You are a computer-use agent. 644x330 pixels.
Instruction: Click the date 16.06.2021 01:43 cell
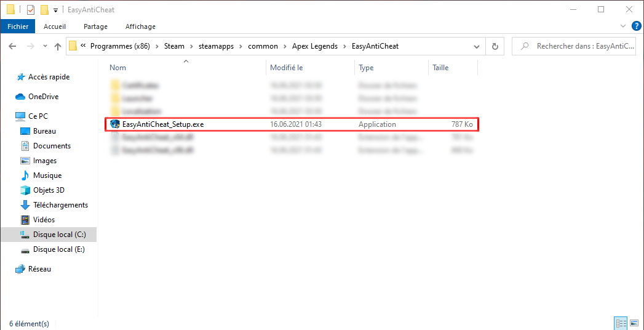tap(296, 124)
